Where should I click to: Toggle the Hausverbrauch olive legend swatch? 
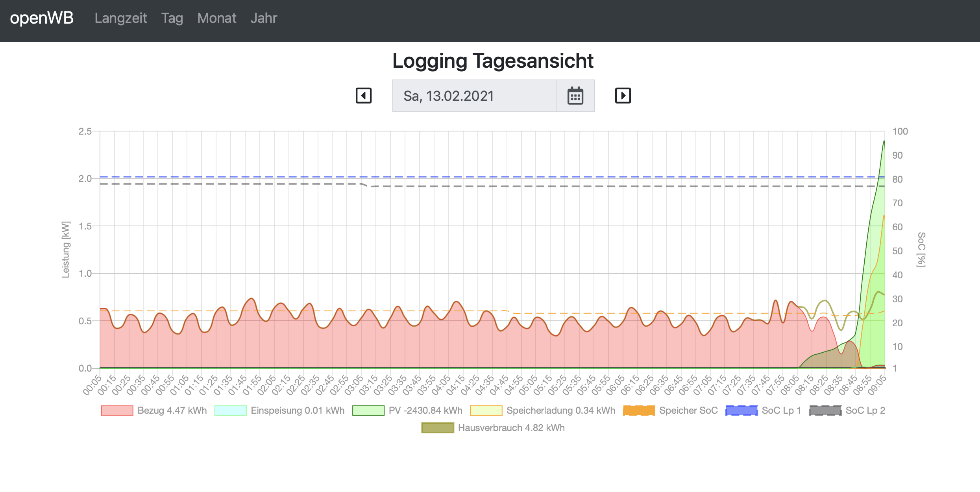(437, 428)
